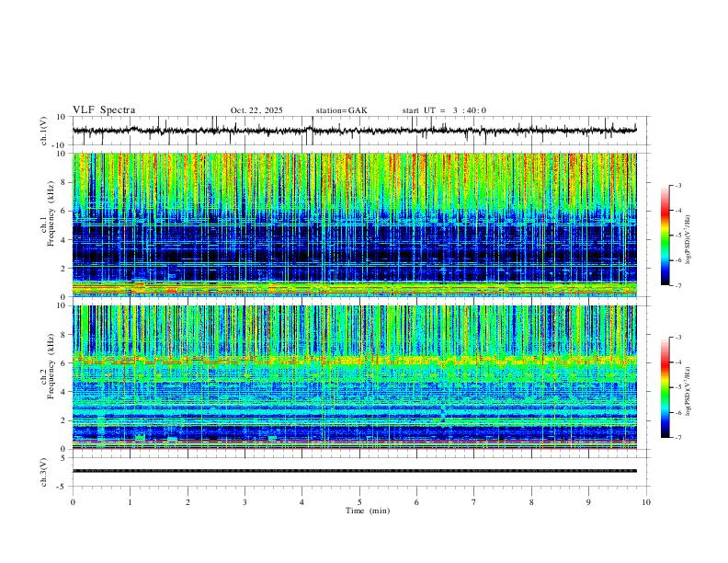This screenshot has height=563, width=728.
Task: Click the "ch.1(V)" waveform axis label
Action: (45, 131)
